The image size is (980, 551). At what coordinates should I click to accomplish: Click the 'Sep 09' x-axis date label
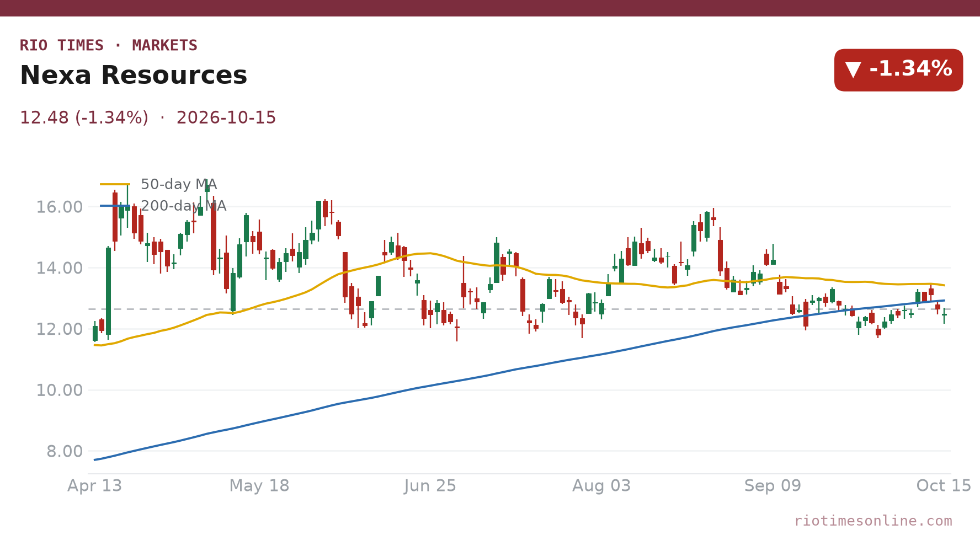(x=773, y=486)
